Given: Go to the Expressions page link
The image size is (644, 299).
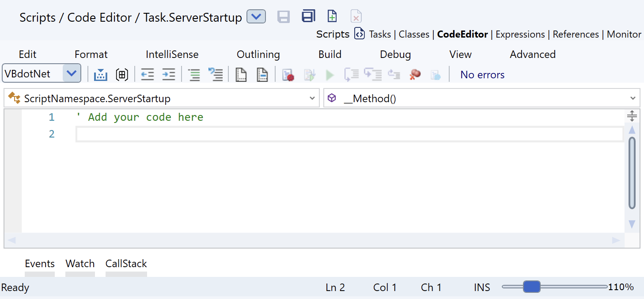Looking at the screenshot, I should click(x=520, y=34).
